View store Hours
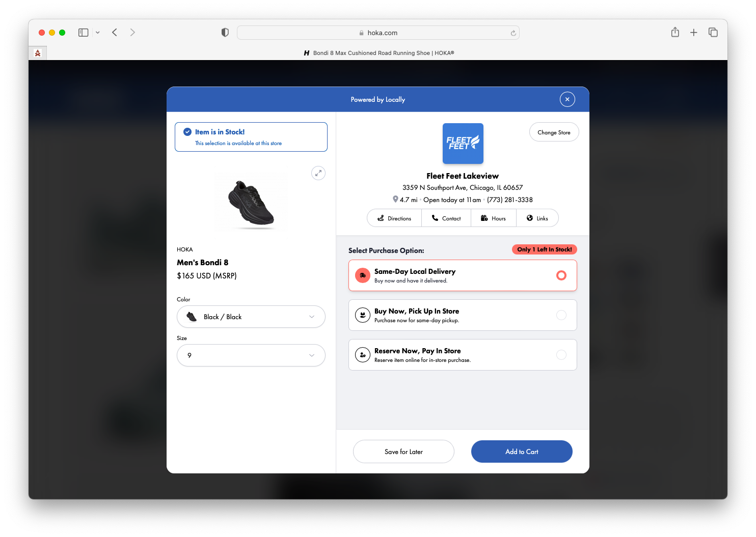The width and height of the screenshot is (756, 537). [x=494, y=218]
